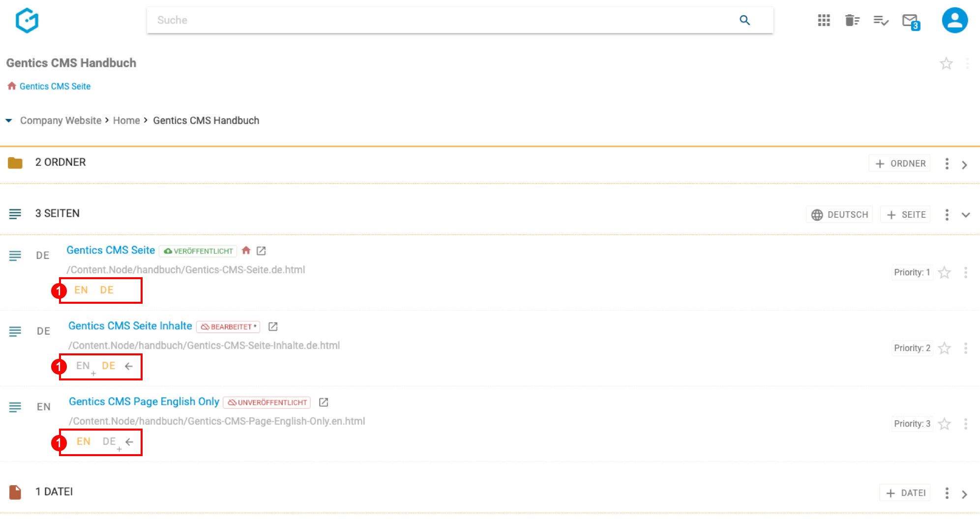980x521 pixels.
Task: Click start page home icon in Gentics CMS Seite row
Action: tap(246, 250)
